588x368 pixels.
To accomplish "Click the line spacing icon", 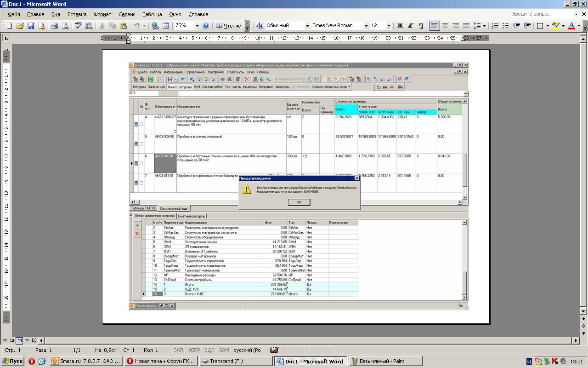I will tap(477, 26).
